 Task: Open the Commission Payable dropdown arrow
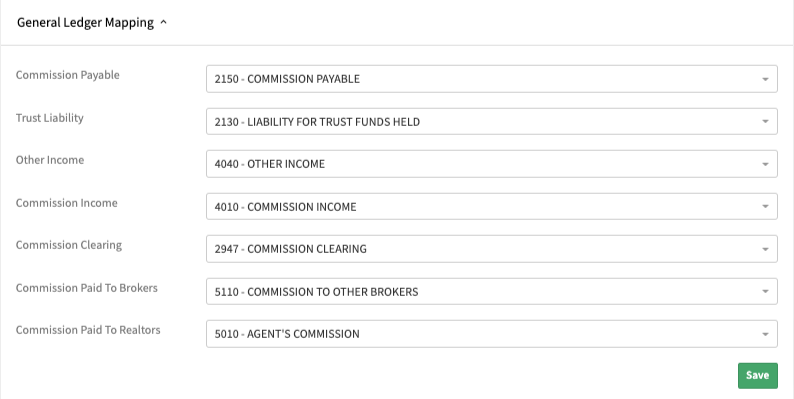pos(765,79)
